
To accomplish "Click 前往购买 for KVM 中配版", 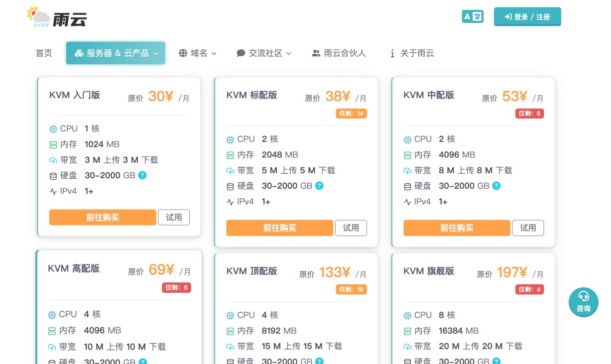I will (x=457, y=228).
